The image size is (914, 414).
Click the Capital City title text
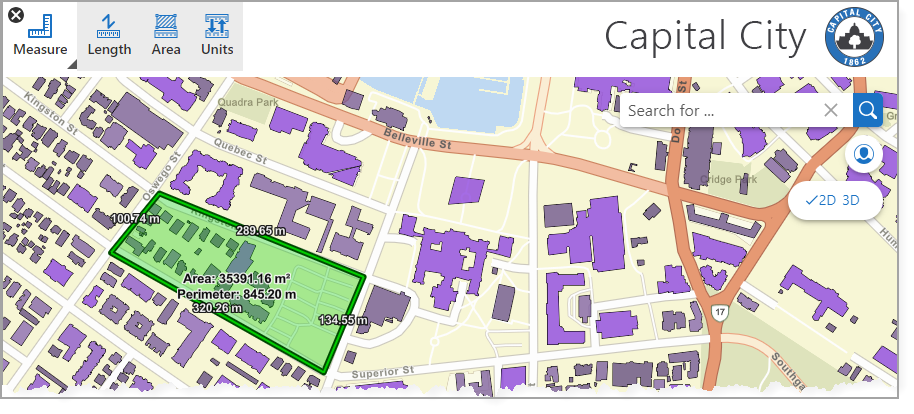[705, 37]
